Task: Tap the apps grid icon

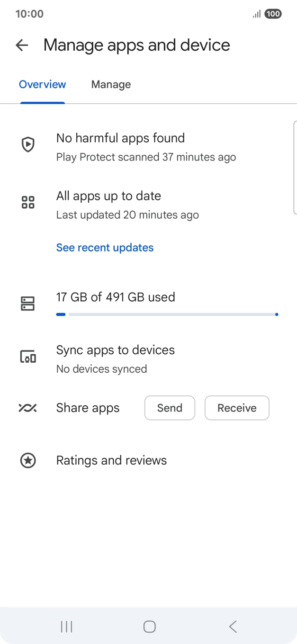Action: pyautogui.click(x=28, y=202)
